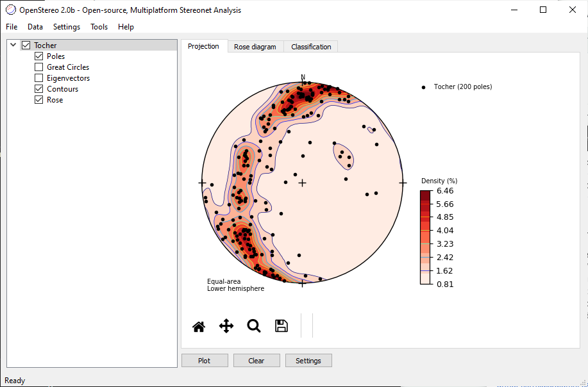This screenshot has width=588, height=387.
Task: Reset plot view with the Home icon
Action: click(199, 327)
